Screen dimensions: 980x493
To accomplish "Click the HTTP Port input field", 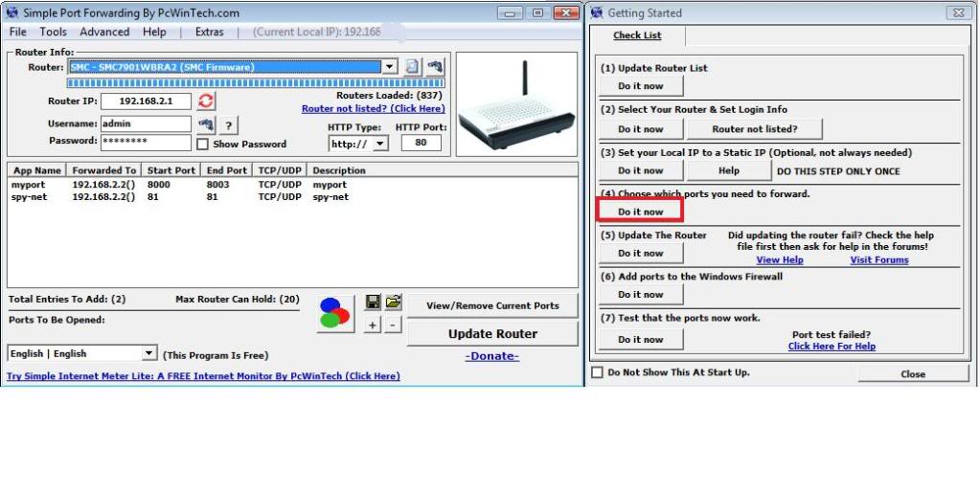I will 421,143.
